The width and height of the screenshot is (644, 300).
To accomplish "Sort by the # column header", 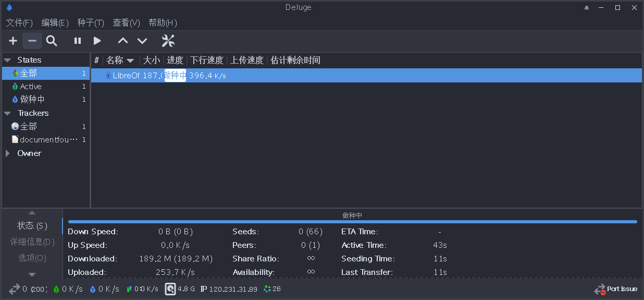I will point(96,61).
